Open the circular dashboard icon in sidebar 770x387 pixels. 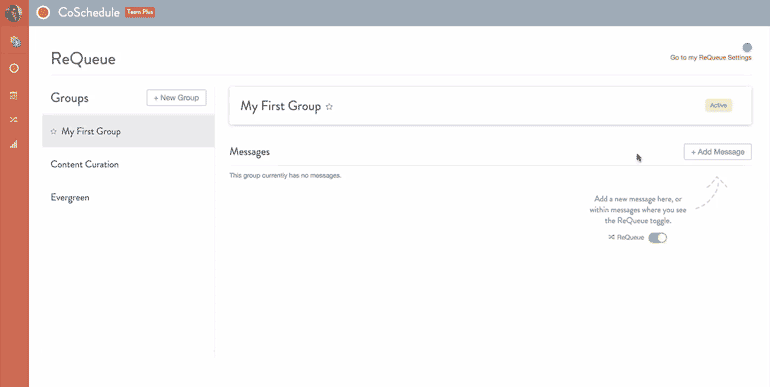pyautogui.click(x=14, y=68)
